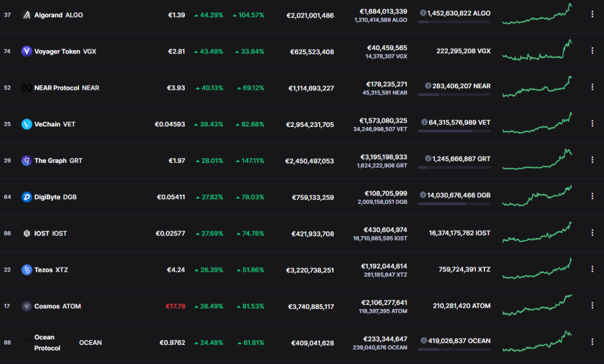Click the Tezos logo icon
Viewport: 604px width, 364px height.
pyautogui.click(x=26, y=270)
